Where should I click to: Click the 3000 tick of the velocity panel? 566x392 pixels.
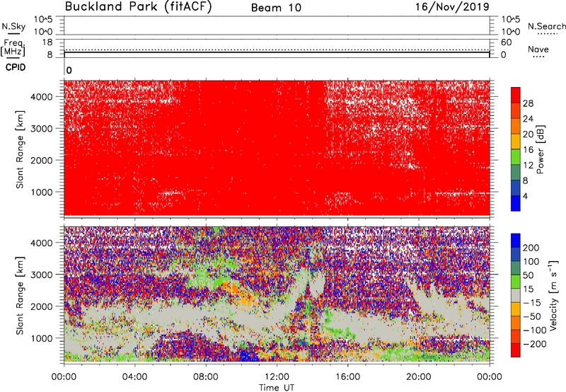[x=42, y=275]
